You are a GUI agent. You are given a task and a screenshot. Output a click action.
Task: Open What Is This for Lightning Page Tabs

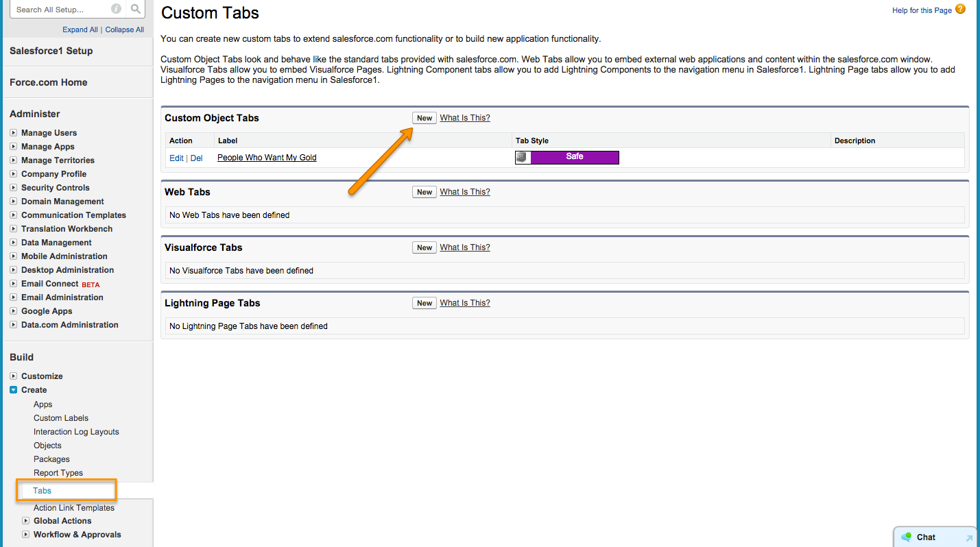coord(465,303)
